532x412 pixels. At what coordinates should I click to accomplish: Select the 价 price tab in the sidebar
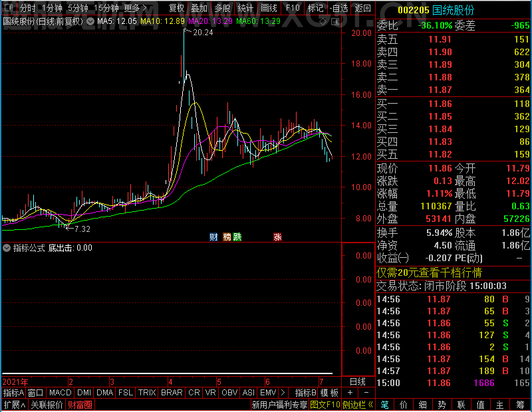click(x=404, y=405)
